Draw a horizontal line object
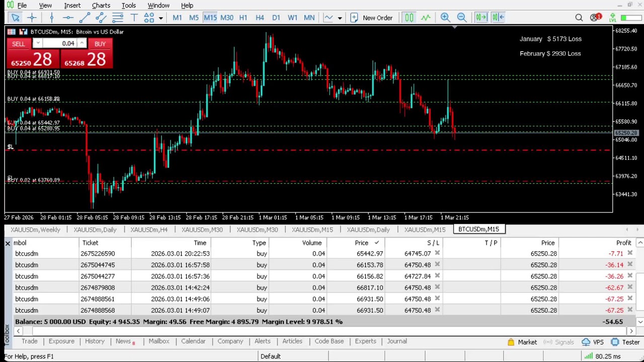 (x=68, y=18)
